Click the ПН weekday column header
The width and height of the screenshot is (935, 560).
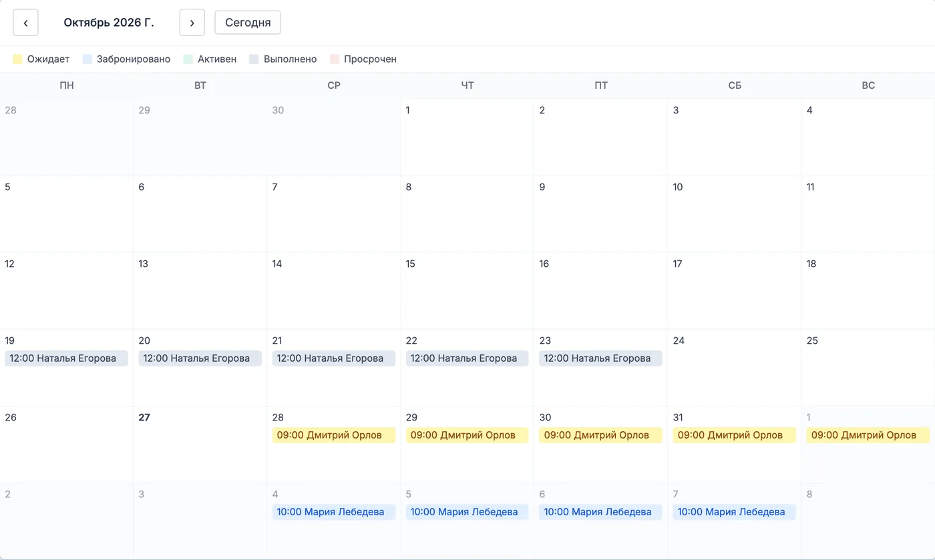(x=67, y=85)
